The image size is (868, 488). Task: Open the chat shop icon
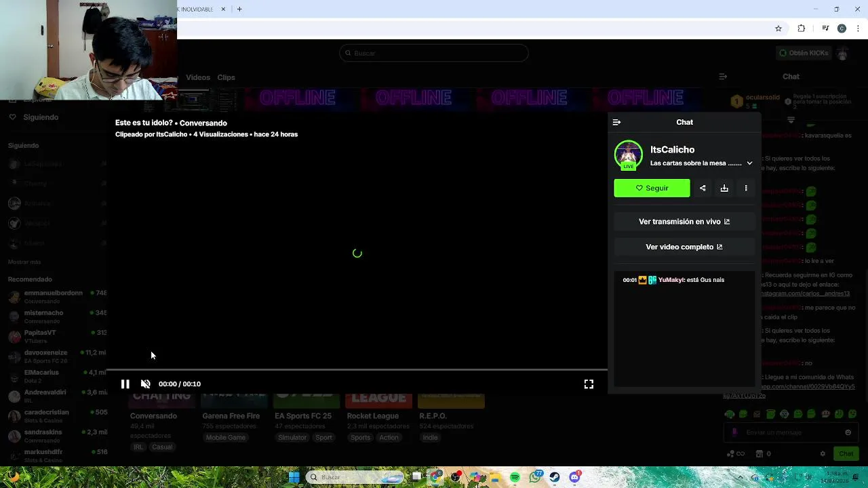click(x=759, y=454)
